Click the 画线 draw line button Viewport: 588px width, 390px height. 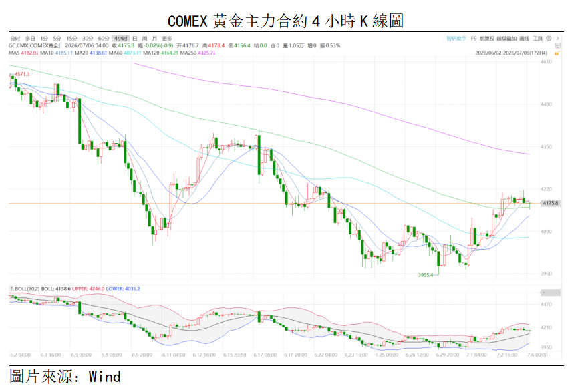coord(525,39)
